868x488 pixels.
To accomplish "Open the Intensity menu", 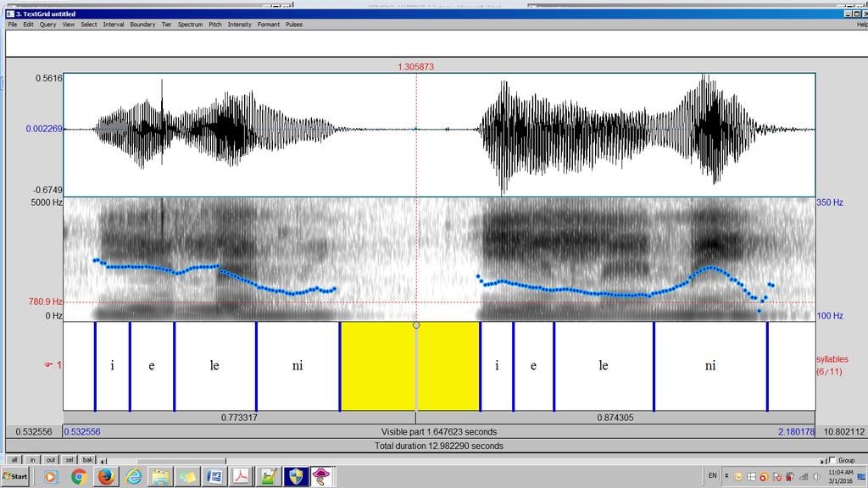I will pos(239,25).
